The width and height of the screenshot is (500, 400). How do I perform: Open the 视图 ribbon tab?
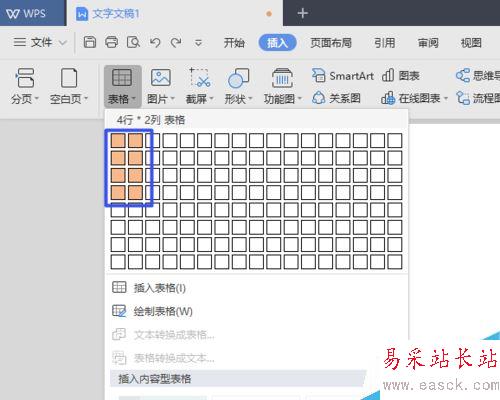[471, 43]
